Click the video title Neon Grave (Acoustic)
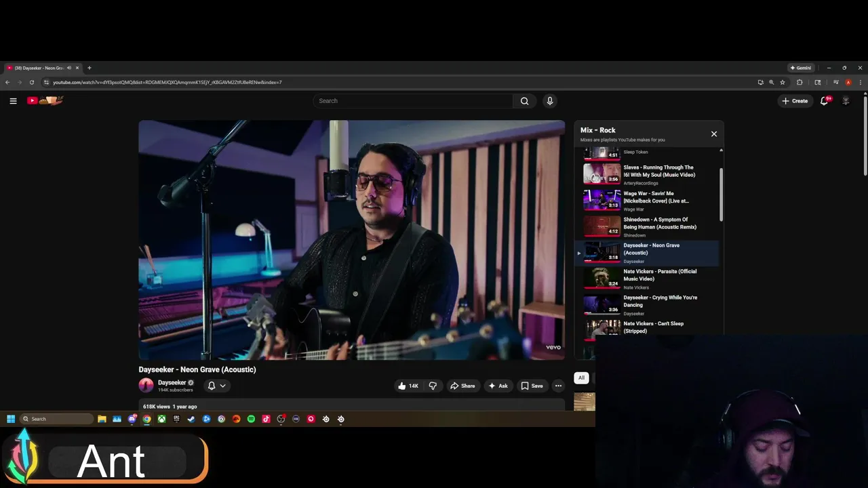Screen dimensions: 868x488 tap(197, 369)
